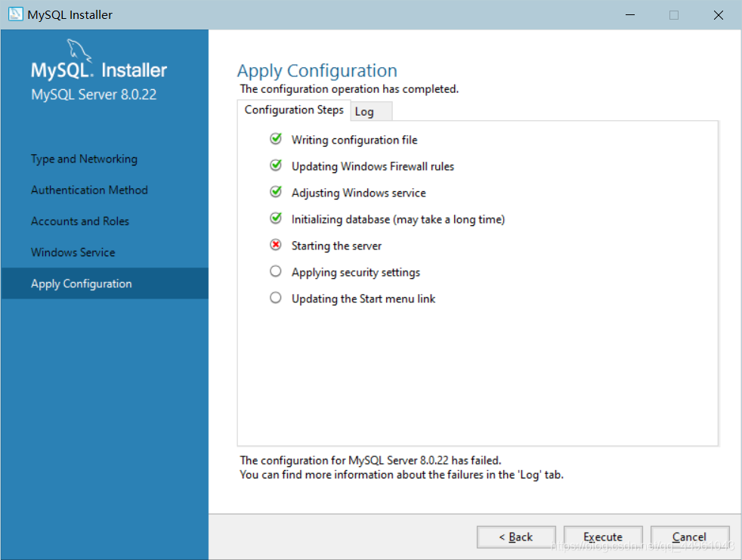The image size is (742, 560).
Task: Click red error icon beside Starting the server
Action: point(275,245)
